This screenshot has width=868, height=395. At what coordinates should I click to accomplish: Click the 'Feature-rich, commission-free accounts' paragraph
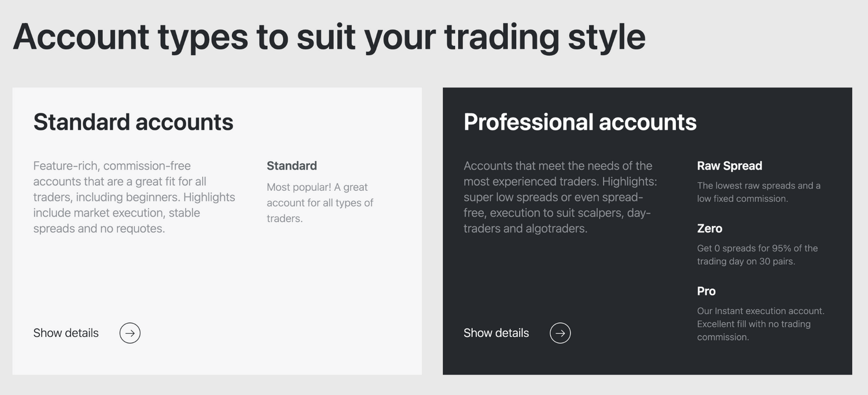pyautogui.click(x=134, y=197)
